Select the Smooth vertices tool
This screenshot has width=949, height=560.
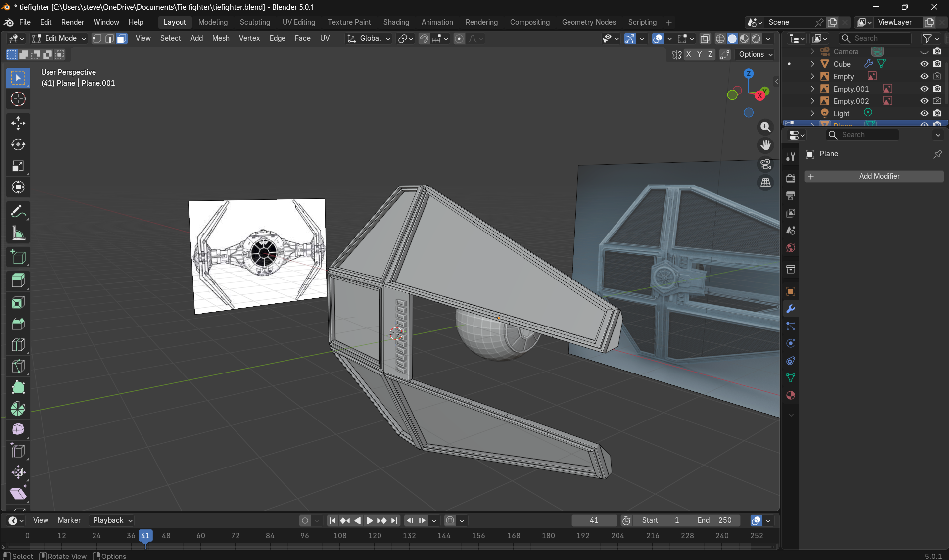click(x=18, y=429)
